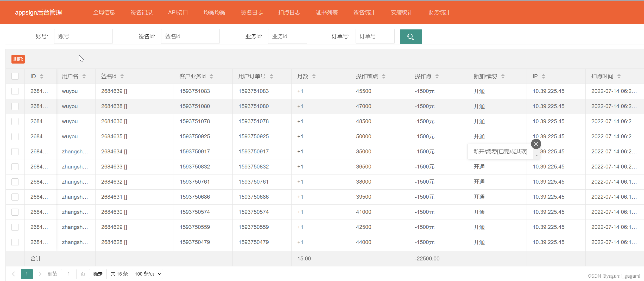Image resolution: width=644 pixels, height=281 pixels.
Task: Expand the tooltip cell dropdown arrow
Action: coord(536,155)
